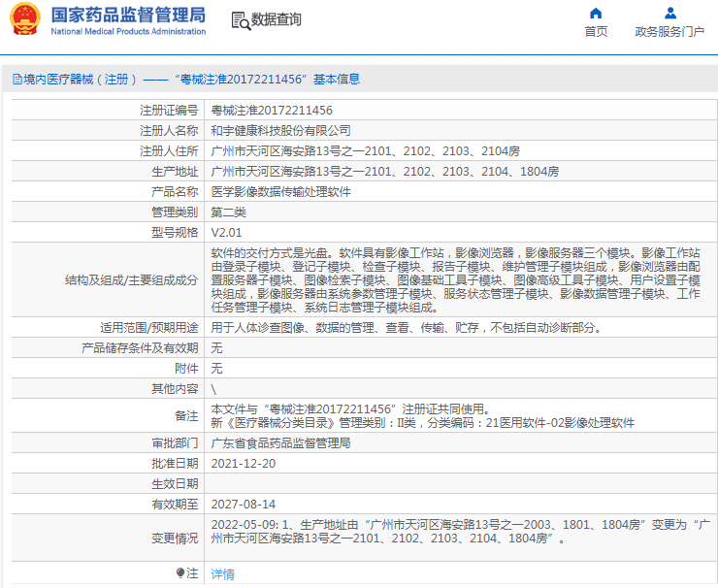Viewport: 718px width, 588px height.
Task: Click the national emblem logo
Action: point(25,19)
